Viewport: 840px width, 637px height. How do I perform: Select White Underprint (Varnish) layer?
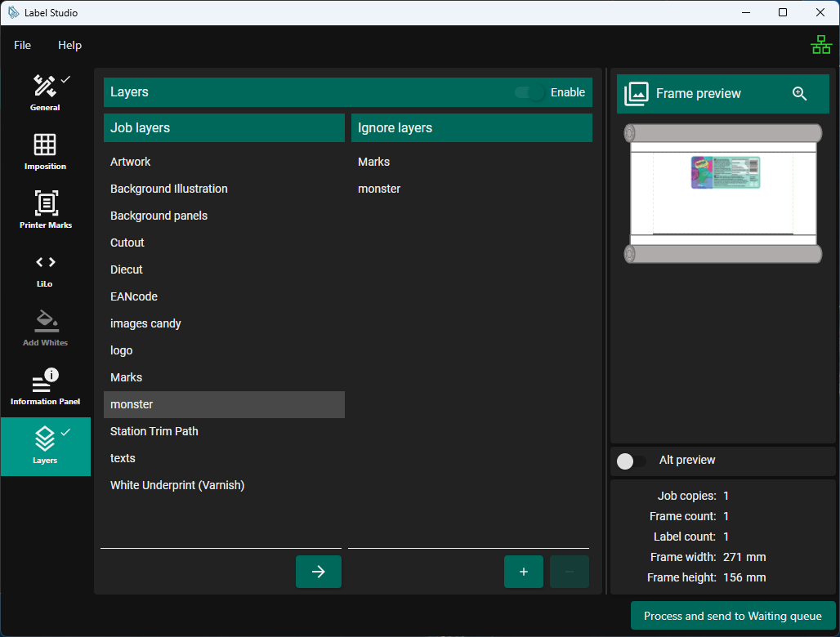177,485
